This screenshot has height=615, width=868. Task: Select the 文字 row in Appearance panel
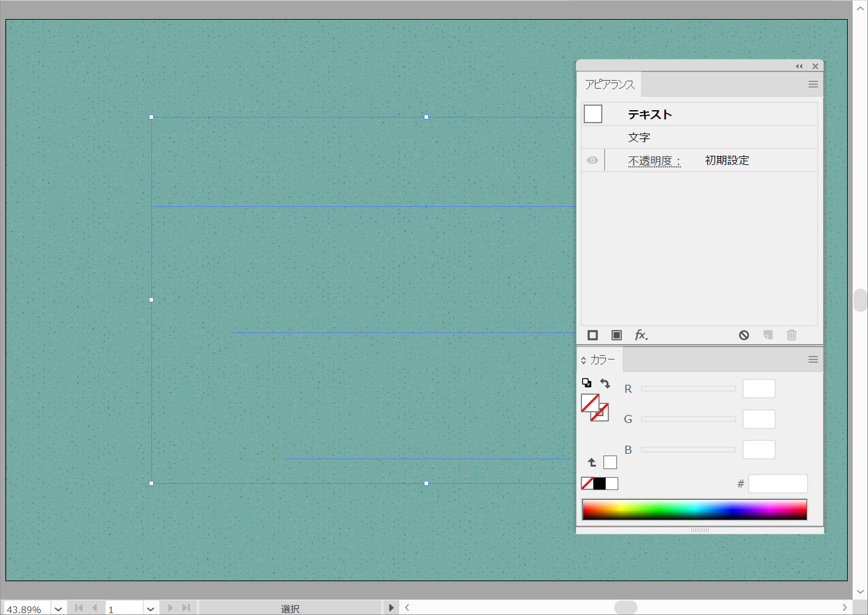(x=639, y=137)
